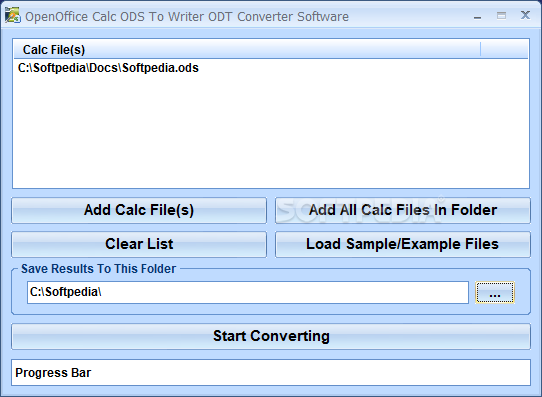Clear List of loaded files
Image resolution: width=542 pixels, height=397 pixels.
[x=139, y=244]
